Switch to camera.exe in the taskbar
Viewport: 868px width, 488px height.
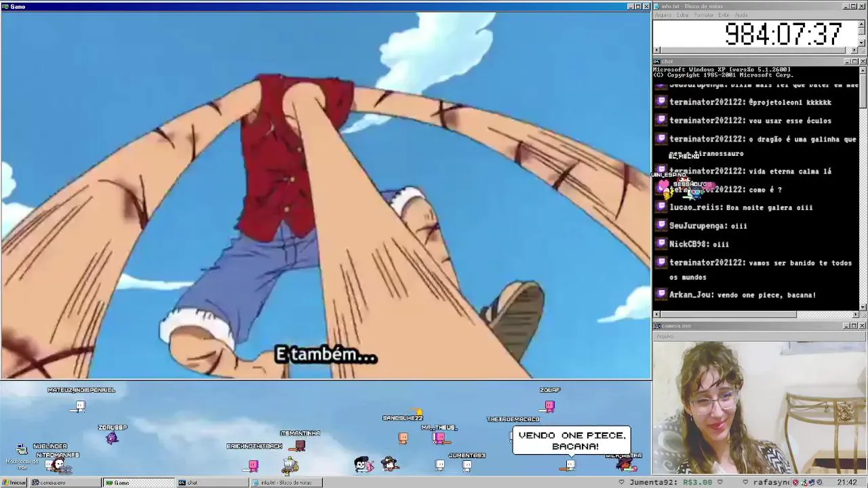(65, 483)
